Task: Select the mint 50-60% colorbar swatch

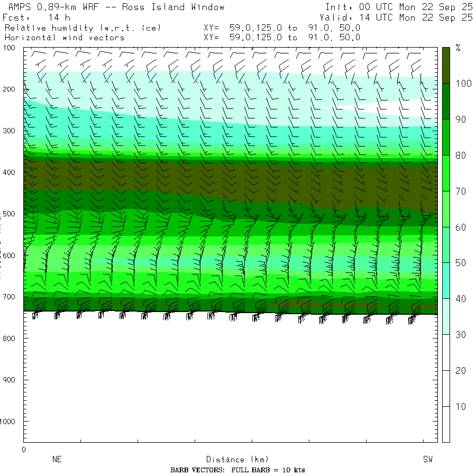Action: pyautogui.click(x=446, y=245)
